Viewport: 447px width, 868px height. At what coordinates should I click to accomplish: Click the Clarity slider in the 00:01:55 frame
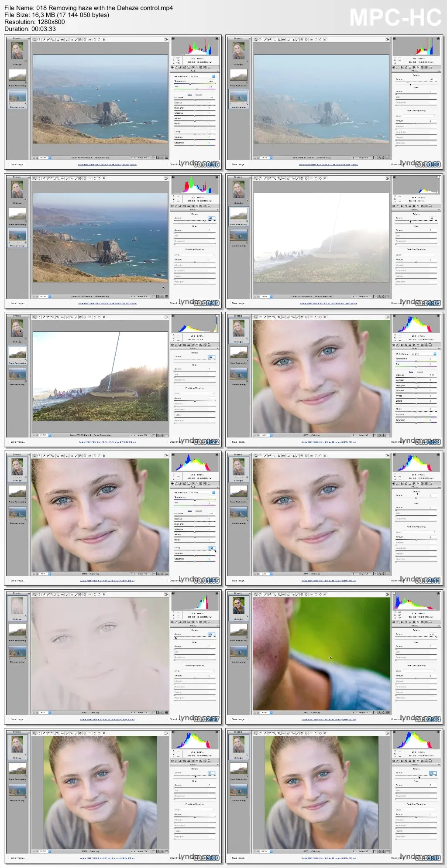point(195,550)
